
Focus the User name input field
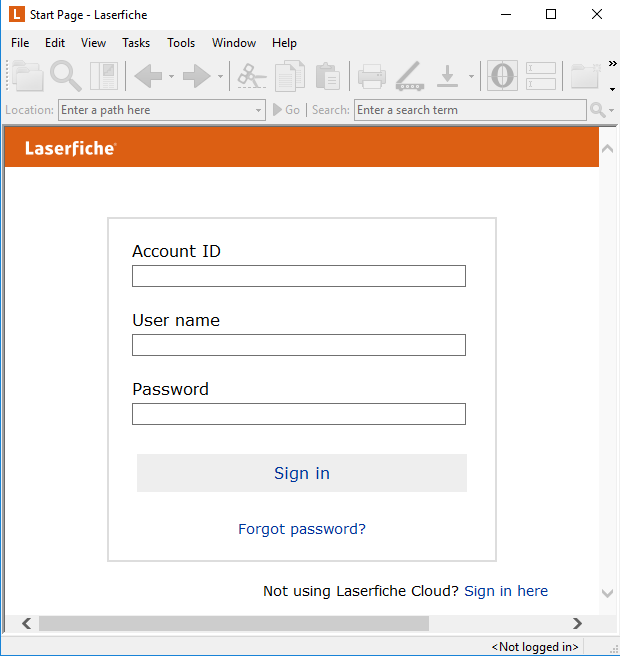[x=299, y=345]
